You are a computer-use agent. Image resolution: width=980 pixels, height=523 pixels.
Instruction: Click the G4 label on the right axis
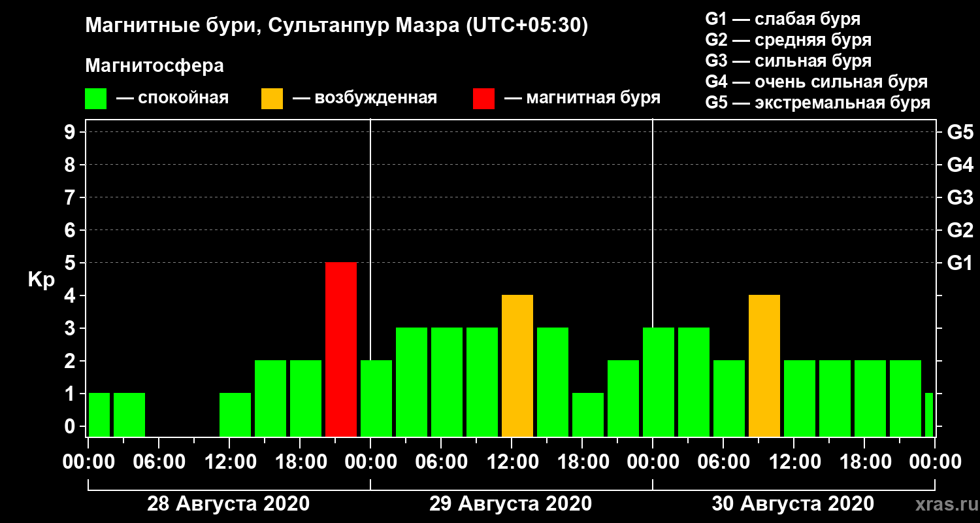[x=960, y=165]
